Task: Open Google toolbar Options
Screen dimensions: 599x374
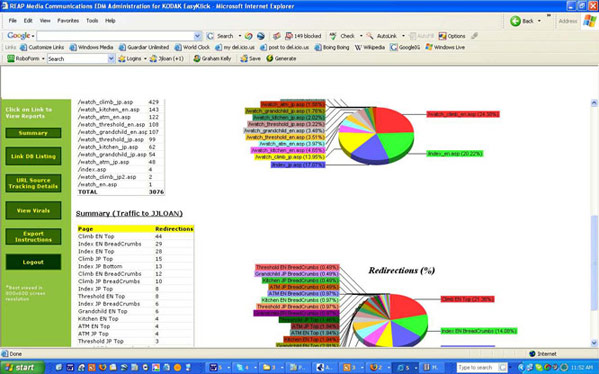Action: pos(452,36)
